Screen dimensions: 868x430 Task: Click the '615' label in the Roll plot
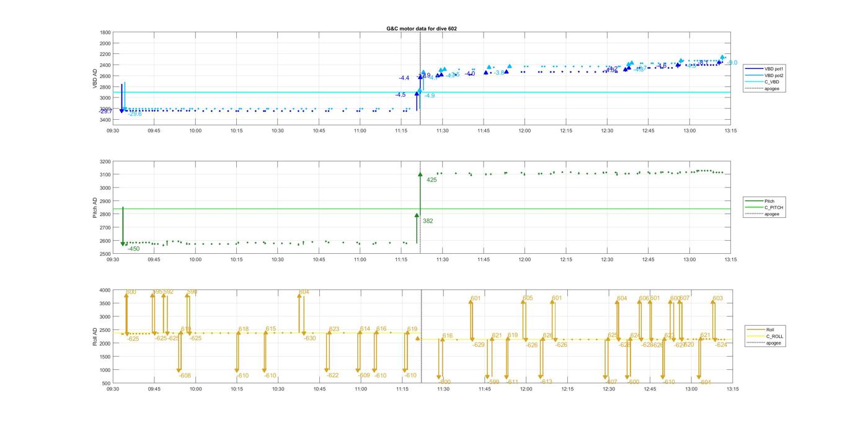270,329
